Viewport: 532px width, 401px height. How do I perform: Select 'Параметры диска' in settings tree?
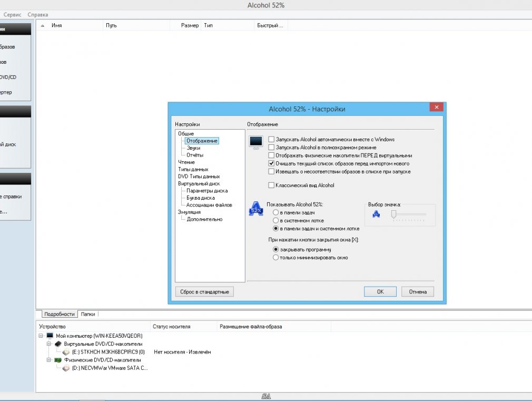tap(207, 191)
